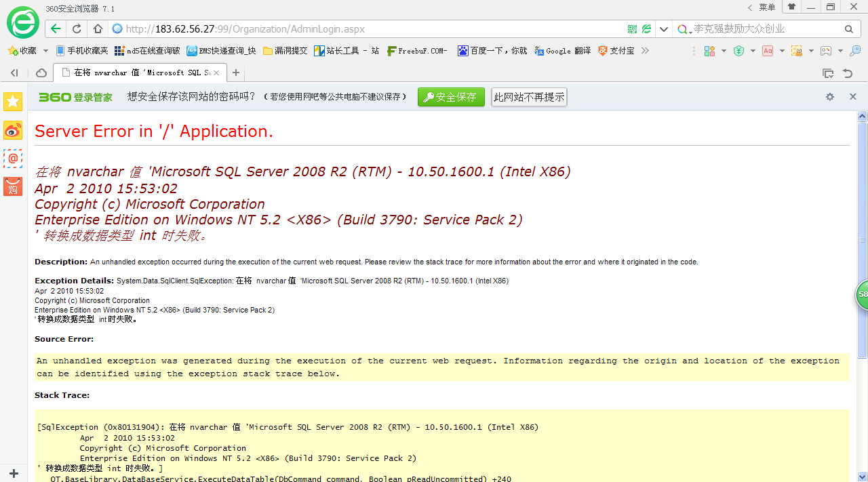The image size is (868, 482).
Task: Click the skin shirt icon in title bar
Action: pos(791,7)
